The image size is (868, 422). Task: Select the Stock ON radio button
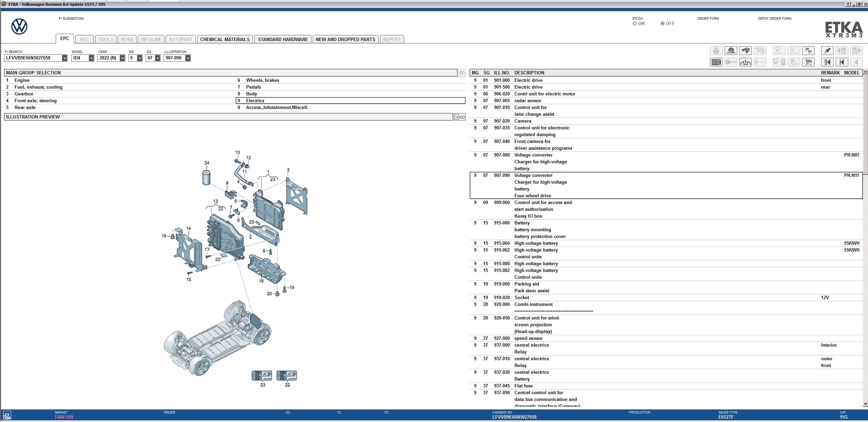click(635, 23)
